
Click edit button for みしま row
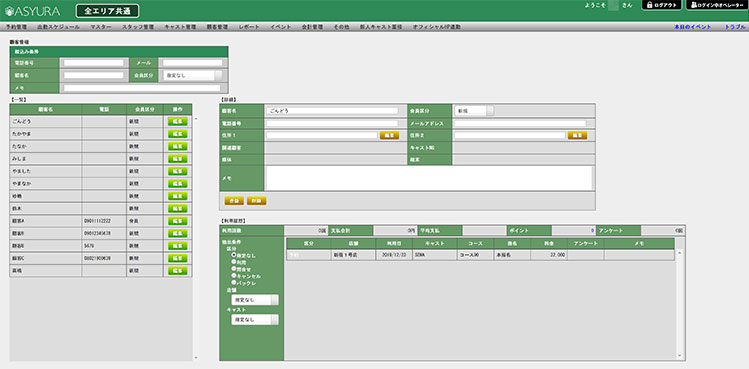click(x=177, y=159)
